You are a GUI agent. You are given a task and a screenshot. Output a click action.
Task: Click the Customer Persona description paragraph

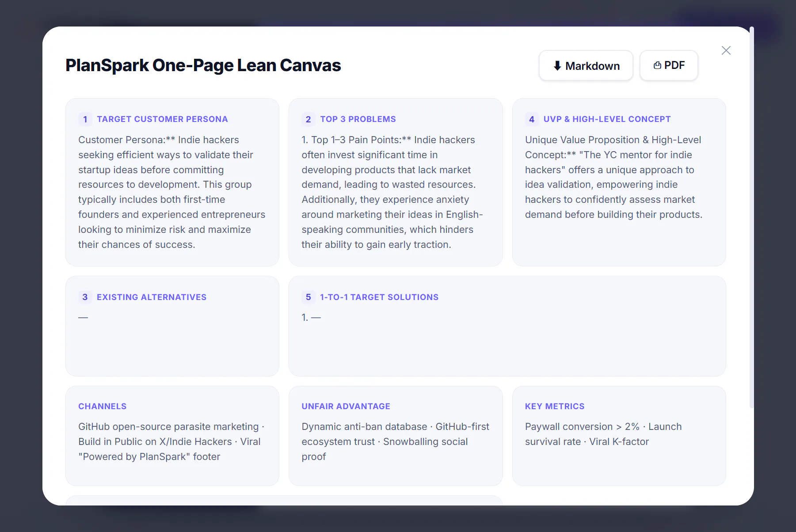pos(172,192)
